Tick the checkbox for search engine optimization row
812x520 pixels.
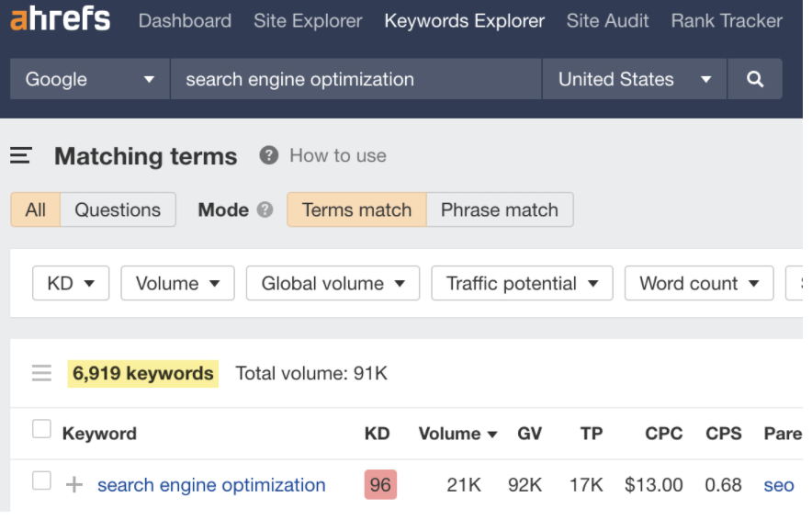pyautogui.click(x=41, y=481)
